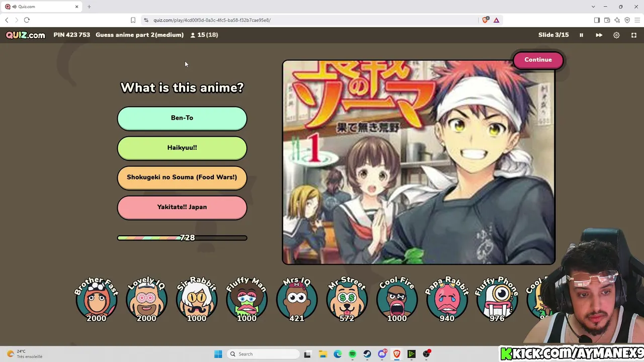
Task: Open the browser hamburger menu
Action: click(637, 20)
